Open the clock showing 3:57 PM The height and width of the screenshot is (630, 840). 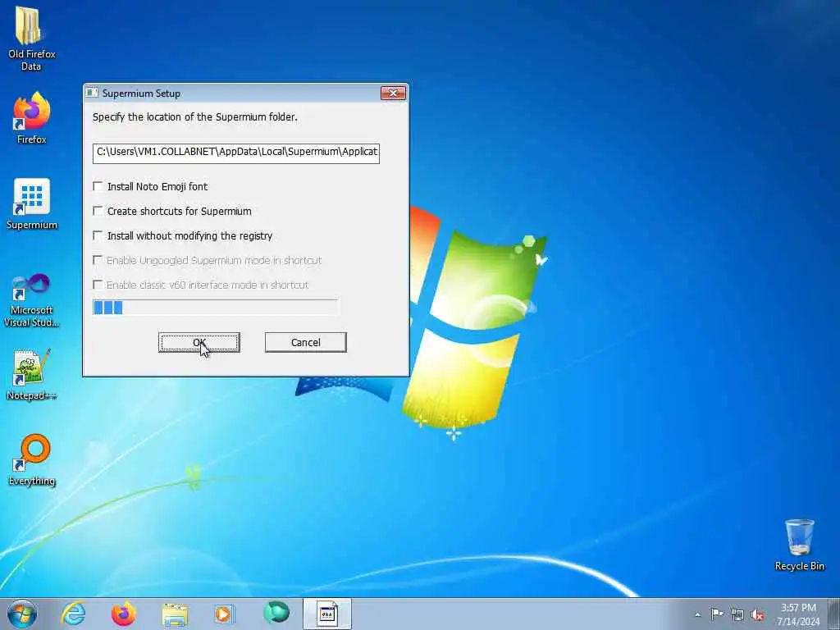click(x=797, y=614)
